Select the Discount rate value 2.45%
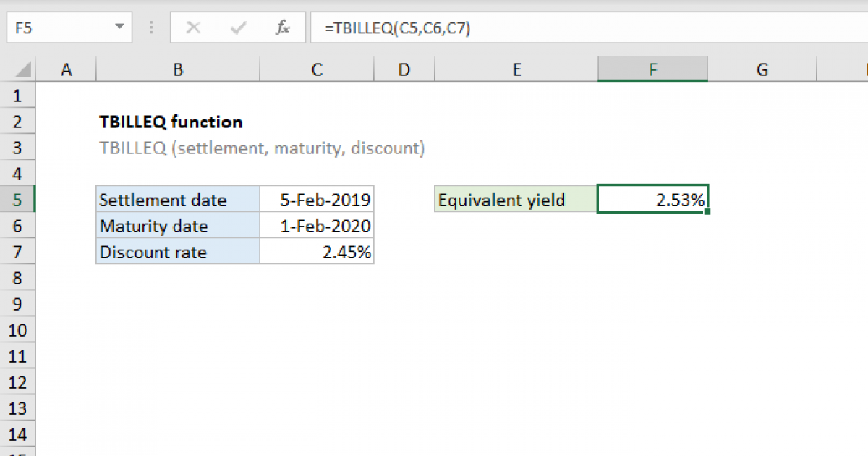Screen dimensions: 868x456 pos(347,252)
